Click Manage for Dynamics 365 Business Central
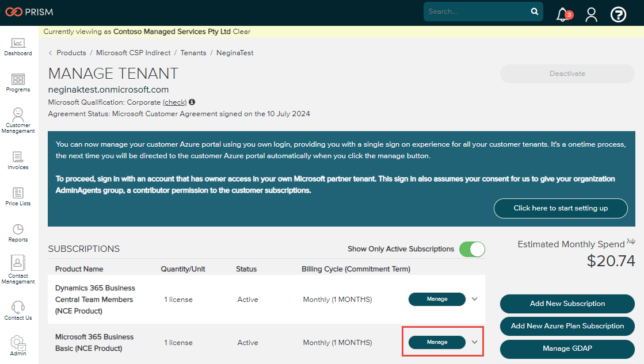The height and width of the screenshot is (364, 644). coord(437,299)
